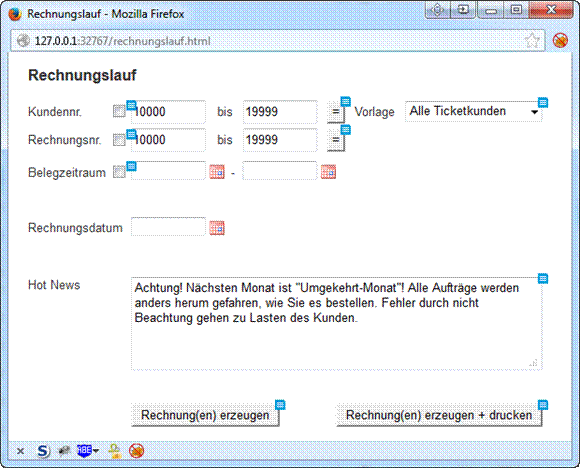Image resolution: width=580 pixels, height=468 pixels.
Task: Click Rechnungsnr. end field showing 19999
Action: pyautogui.click(x=280, y=140)
